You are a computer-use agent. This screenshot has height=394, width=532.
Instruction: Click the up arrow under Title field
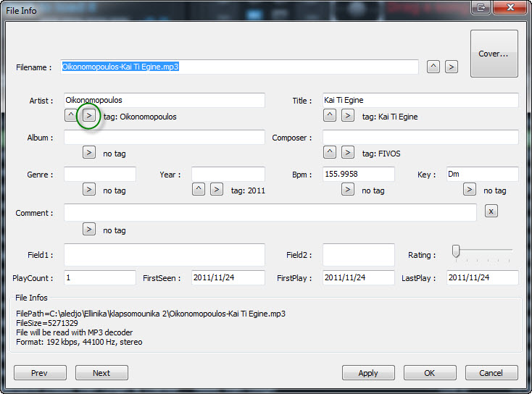click(329, 115)
